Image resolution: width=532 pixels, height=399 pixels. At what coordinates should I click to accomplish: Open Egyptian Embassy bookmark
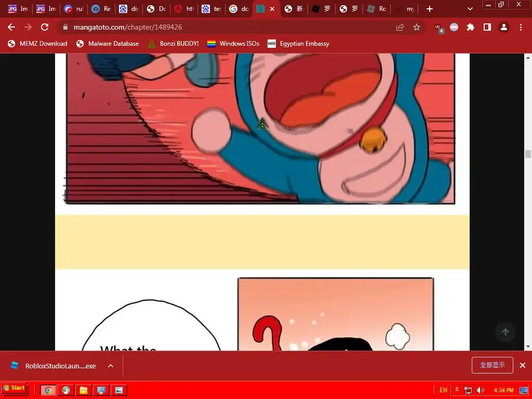(299, 44)
